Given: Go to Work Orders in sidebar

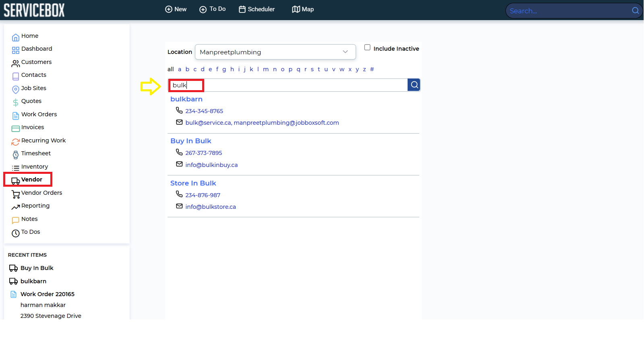Looking at the screenshot, I should coord(39,114).
